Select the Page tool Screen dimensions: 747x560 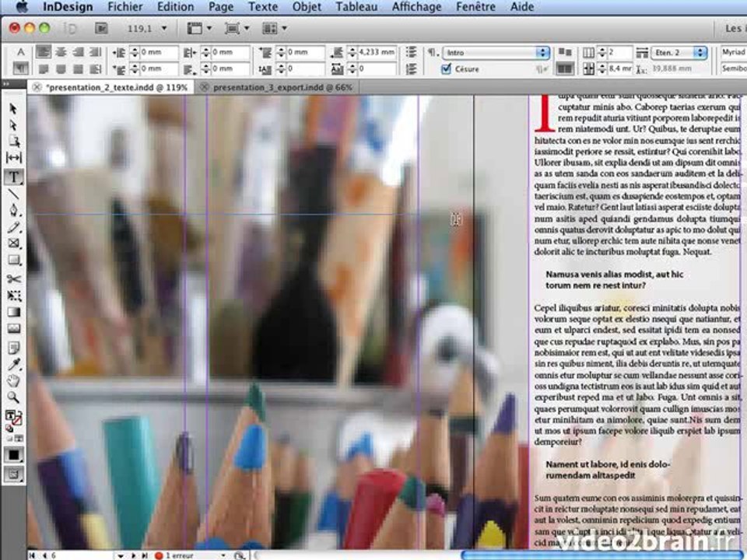click(13, 142)
